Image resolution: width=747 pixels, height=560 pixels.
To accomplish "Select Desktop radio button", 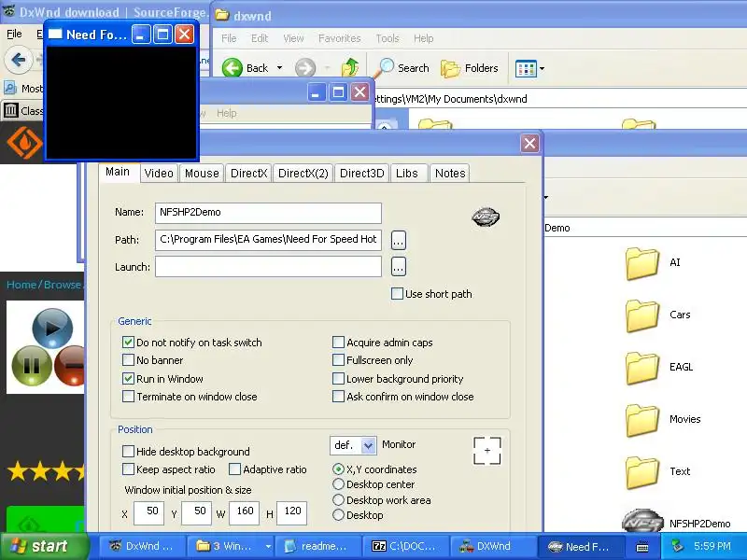I will pyautogui.click(x=338, y=515).
